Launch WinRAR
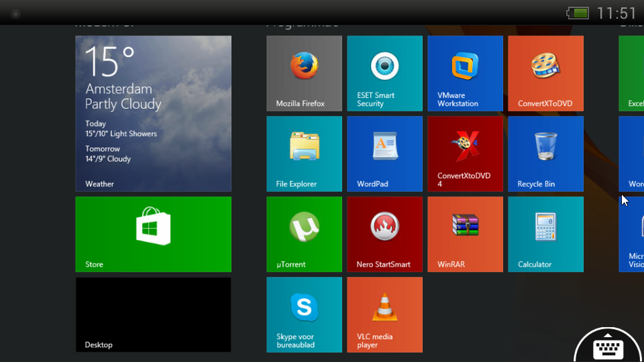Screen dimensions: 644x362 465,234
